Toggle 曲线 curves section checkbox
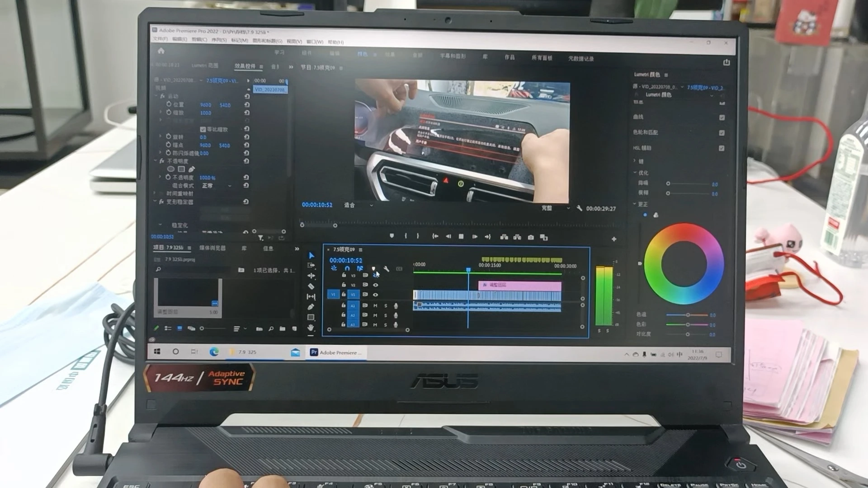 point(722,117)
